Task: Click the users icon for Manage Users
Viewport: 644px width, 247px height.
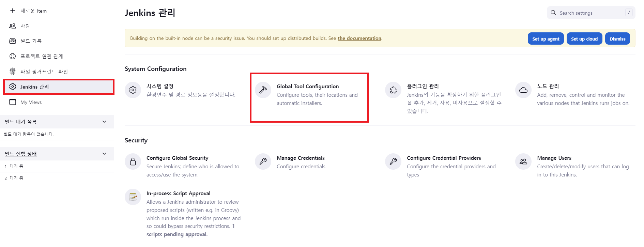Action: point(523,161)
